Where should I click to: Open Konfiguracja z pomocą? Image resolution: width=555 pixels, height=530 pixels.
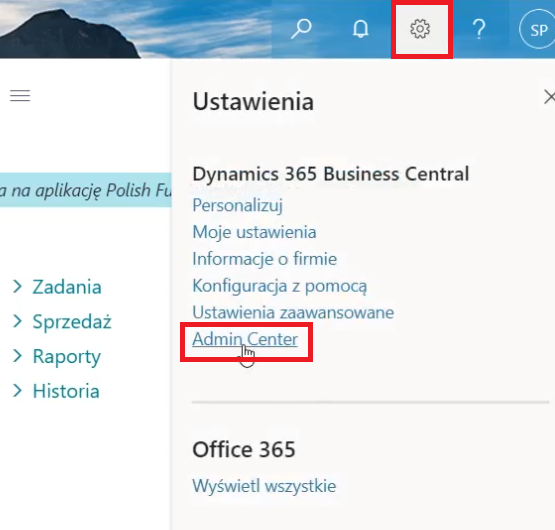(280, 286)
